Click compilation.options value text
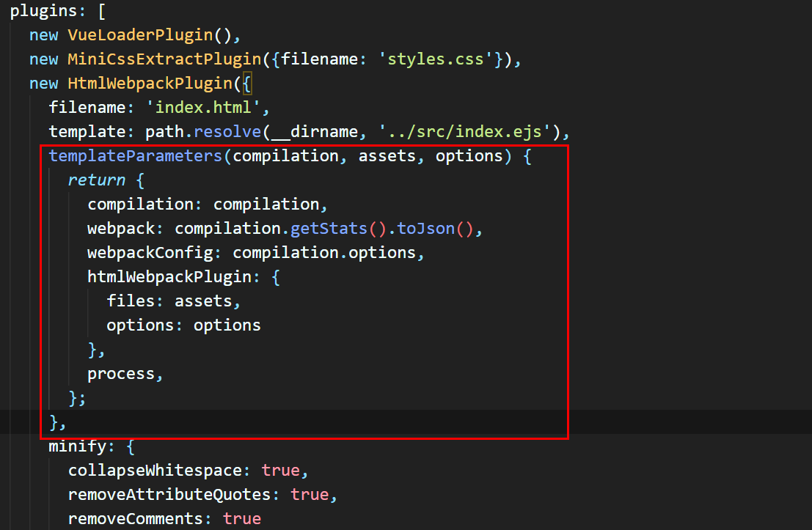This screenshot has height=530, width=812. (324, 253)
